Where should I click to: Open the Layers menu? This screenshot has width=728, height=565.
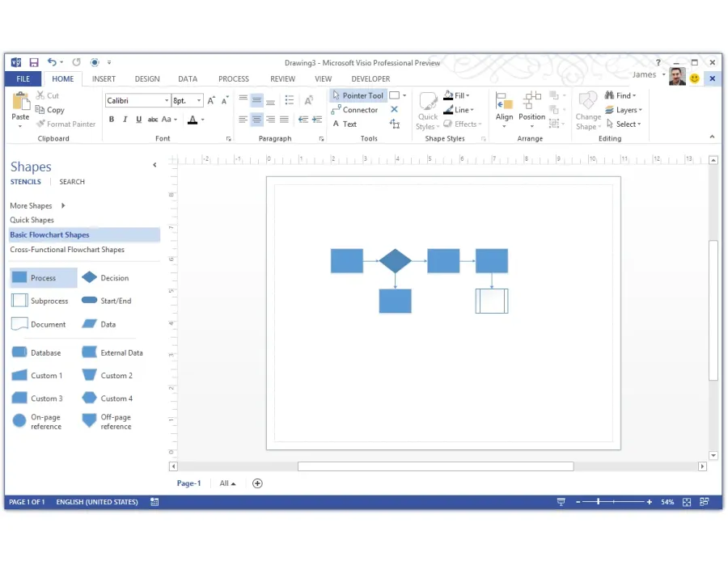[x=624, y=110]
